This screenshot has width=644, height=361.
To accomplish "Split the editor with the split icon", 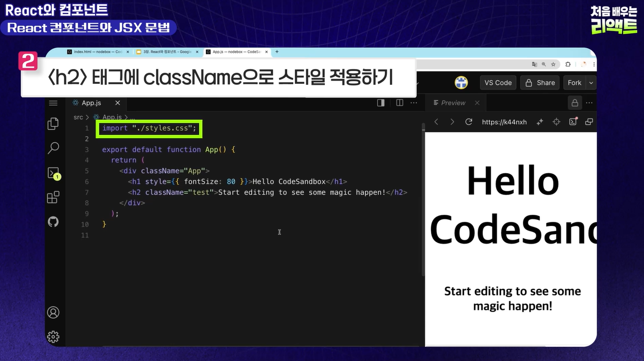I will (400, 103).
